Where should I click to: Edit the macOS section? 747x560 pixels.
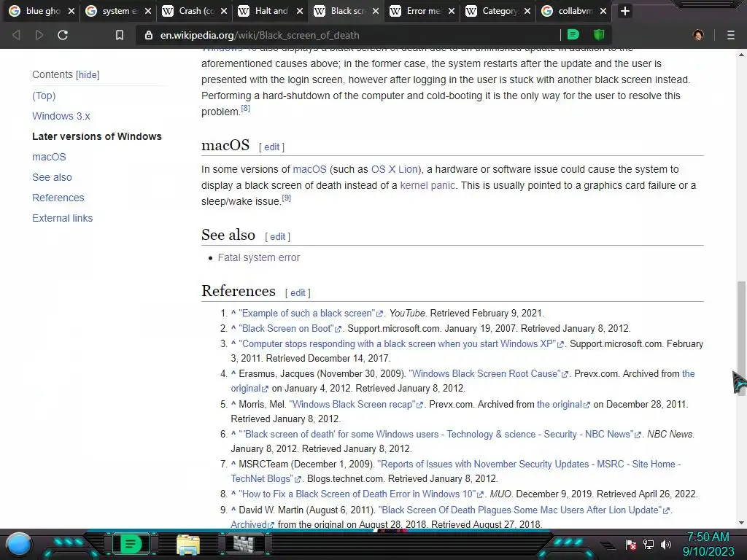click(271, 147)
